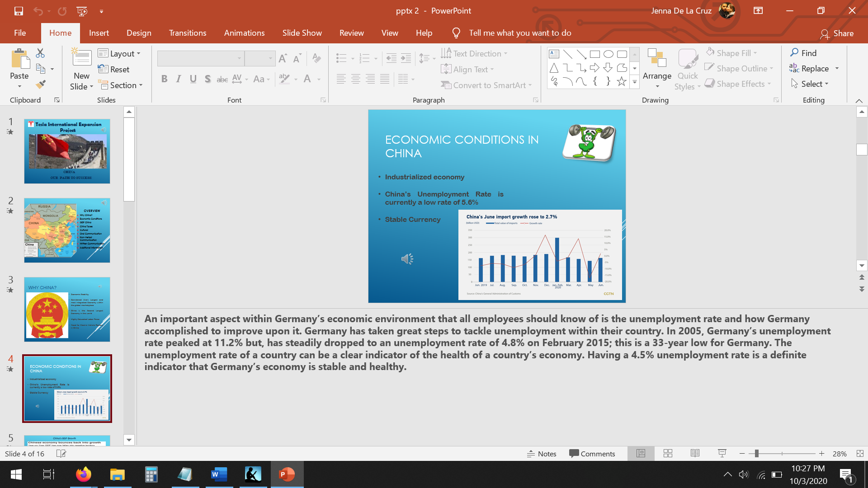Center-align the paragraph text
Image resolution: width=868 pixels, height=488 pixels.
point(356,79)
